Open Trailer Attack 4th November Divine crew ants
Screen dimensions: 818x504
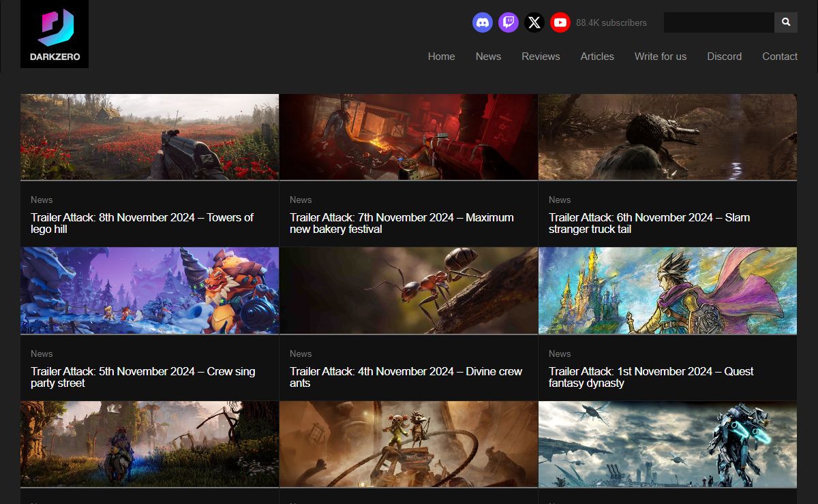click(x=406, y=377)
